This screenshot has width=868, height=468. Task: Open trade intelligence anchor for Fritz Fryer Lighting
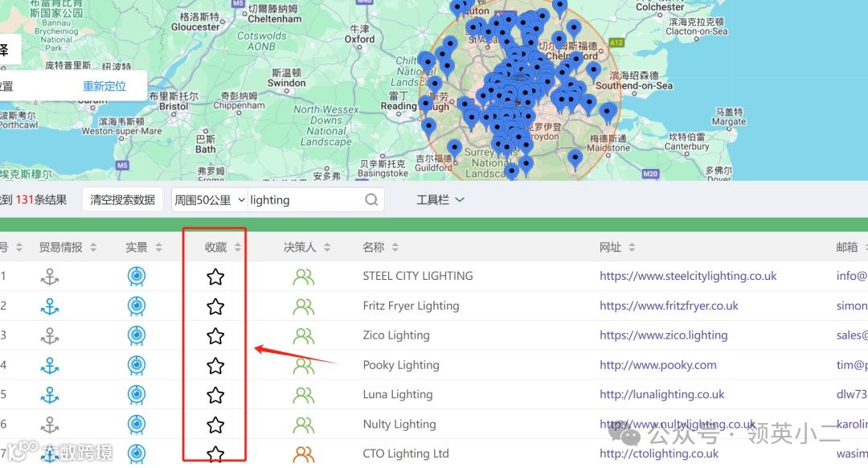click(x=50, y=306)
